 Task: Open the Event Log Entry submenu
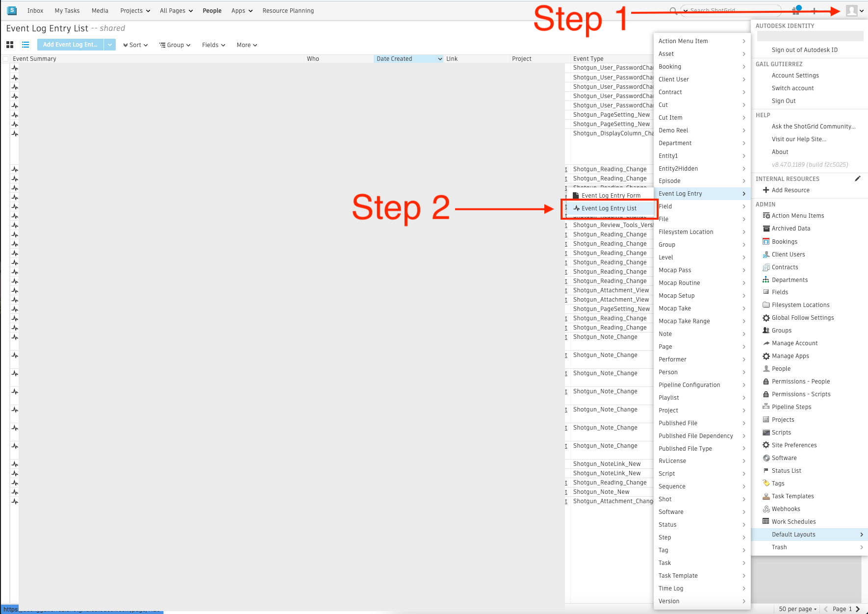702,194
